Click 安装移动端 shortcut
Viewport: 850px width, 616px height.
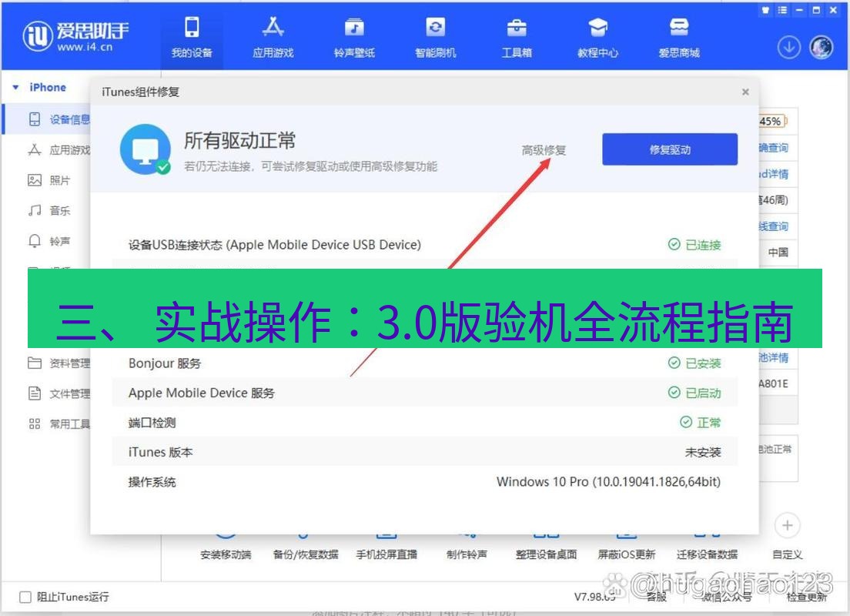pyautogui.click(x=226, y=554)
